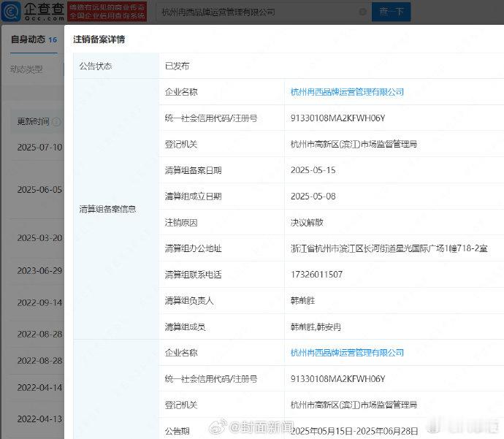Screen dimensions: 504x439
Task: Click the 2025-05-08 establishment date value
Action: coord(313,196)
